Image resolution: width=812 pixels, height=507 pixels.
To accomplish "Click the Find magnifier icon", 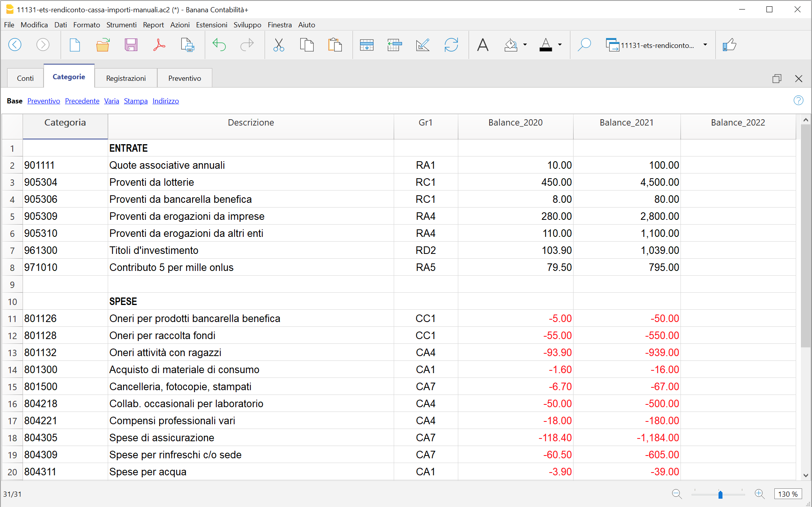I will click(584, 45).
